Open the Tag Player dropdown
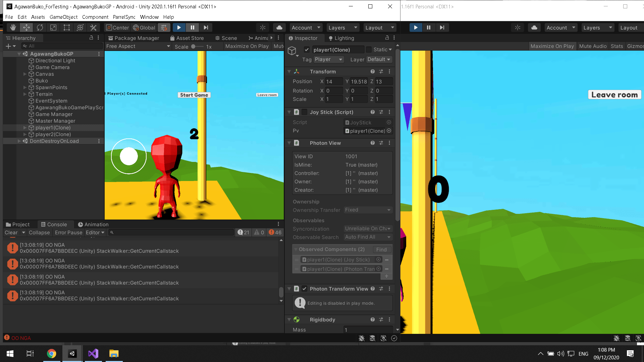Screen dimensions: 644x362 point(329,59)
